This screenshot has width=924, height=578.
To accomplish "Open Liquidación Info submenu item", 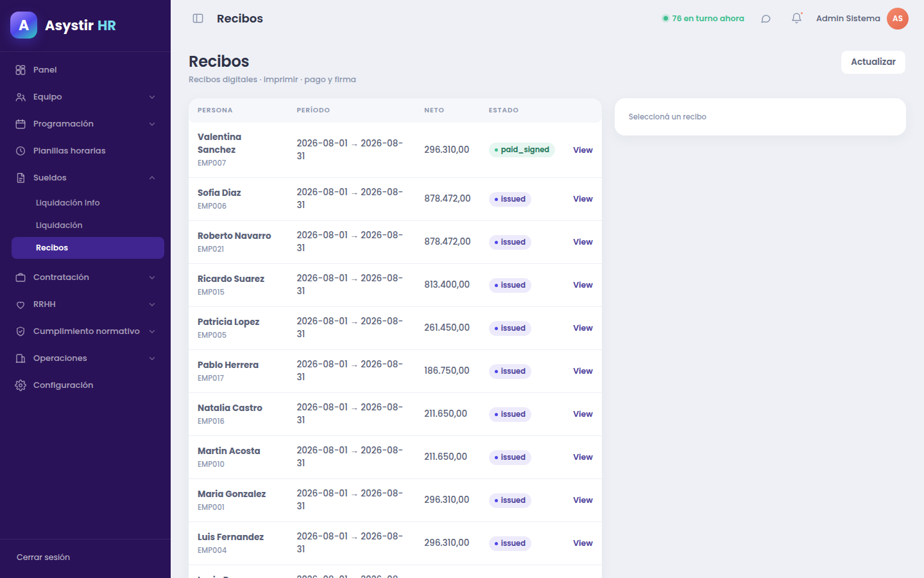I will tap(88, 203).
